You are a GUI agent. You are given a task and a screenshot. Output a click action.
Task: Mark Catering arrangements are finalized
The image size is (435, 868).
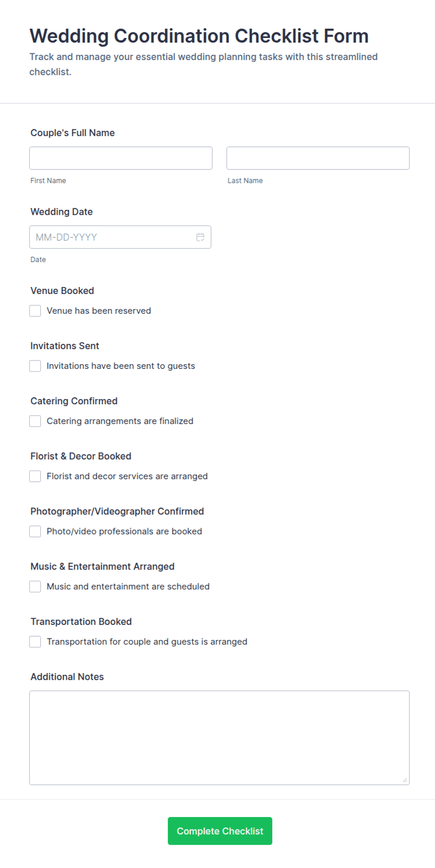coord(35,421)
